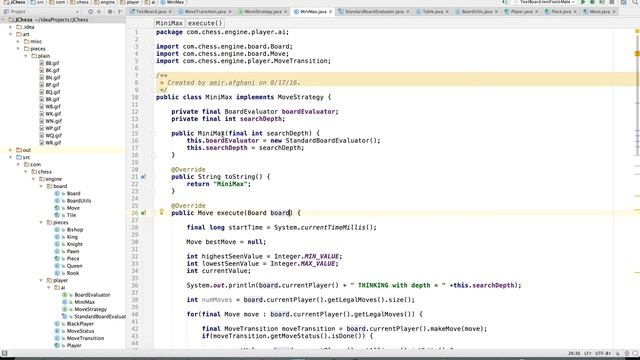Click the BoardEvaluator interface icon
This screenshot has width=640, height=360.
64,295
